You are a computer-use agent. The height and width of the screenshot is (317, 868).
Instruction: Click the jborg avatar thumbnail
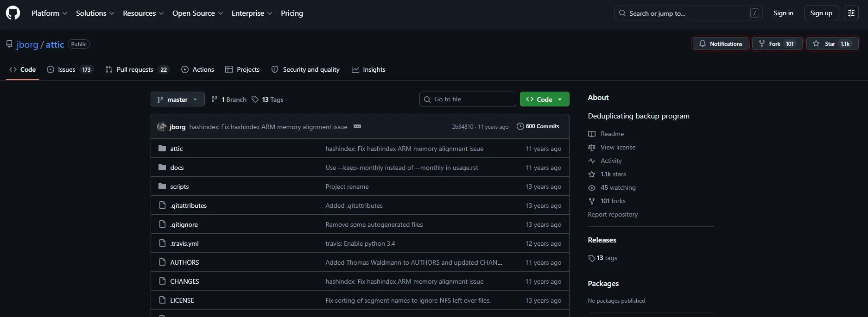(162, 127)
